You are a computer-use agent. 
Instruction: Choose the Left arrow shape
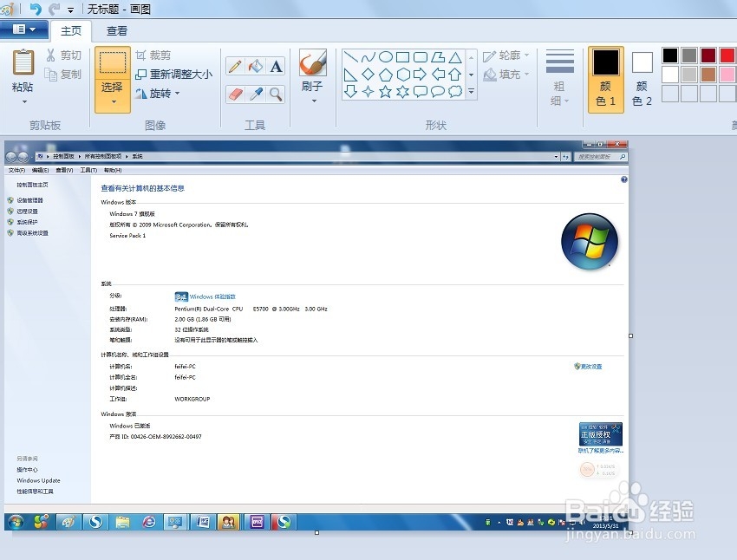click(x=438, y=75)
